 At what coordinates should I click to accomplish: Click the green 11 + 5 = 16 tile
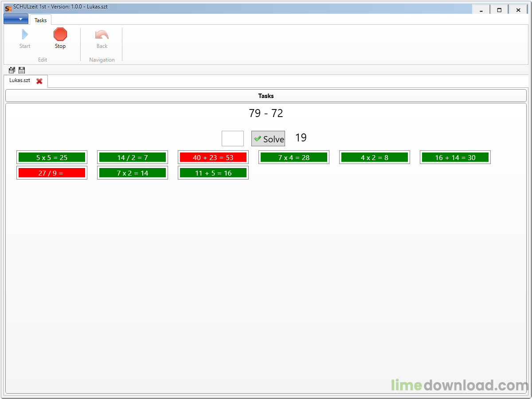(x=213, y=173)
